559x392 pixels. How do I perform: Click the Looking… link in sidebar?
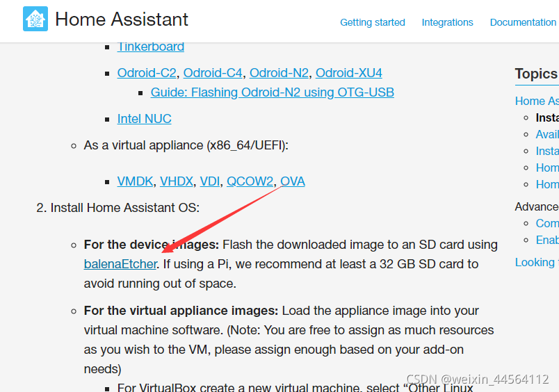click(x=537, y=263)
